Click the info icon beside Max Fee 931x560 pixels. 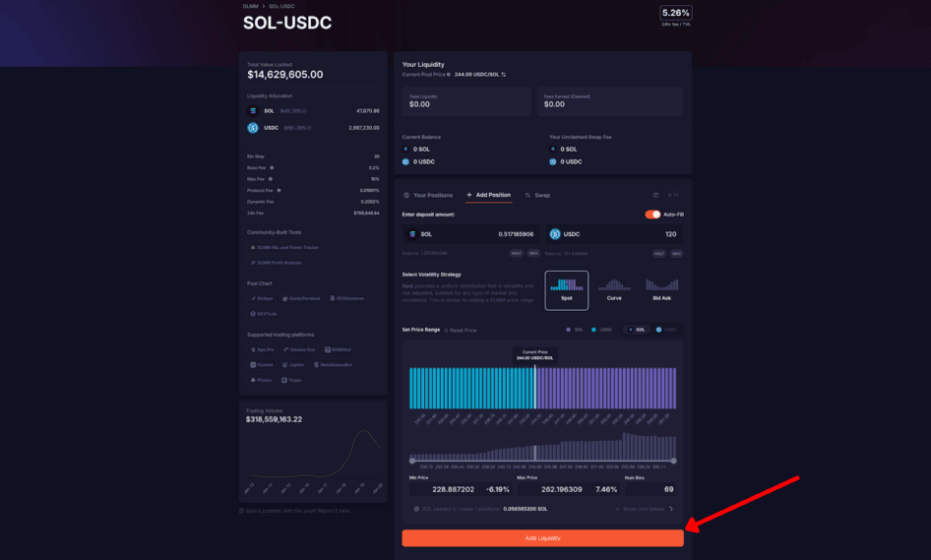pos(271,179)
